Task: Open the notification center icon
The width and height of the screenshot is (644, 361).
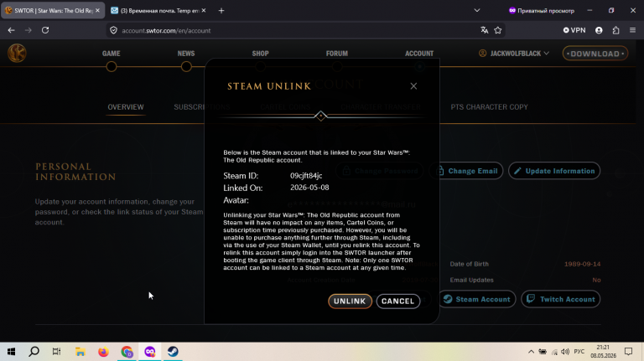Action: pos(628,352)
